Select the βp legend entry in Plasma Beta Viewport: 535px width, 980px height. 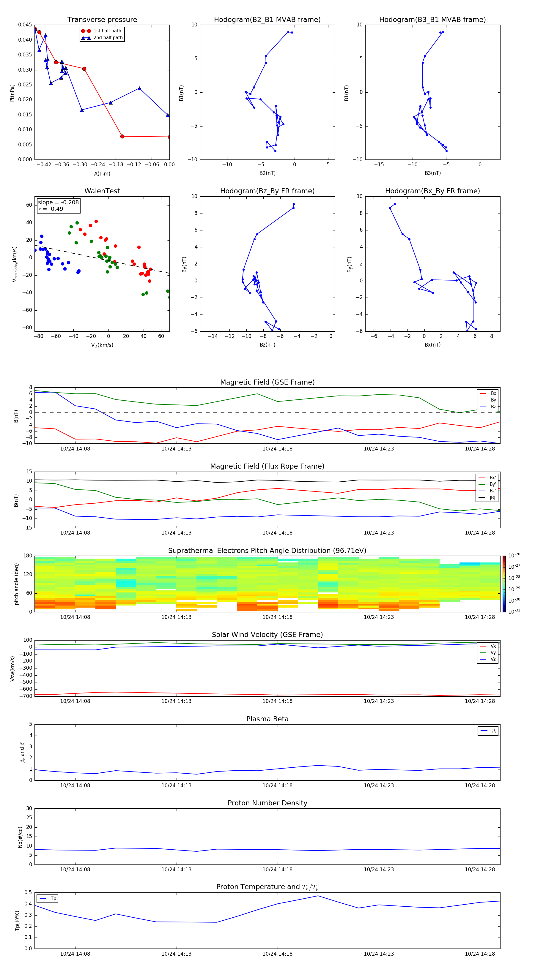[x=488, y=731]
